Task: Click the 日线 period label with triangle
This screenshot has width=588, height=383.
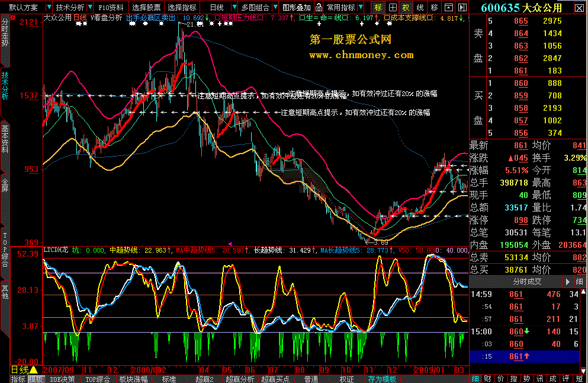Action: (24, 370)
